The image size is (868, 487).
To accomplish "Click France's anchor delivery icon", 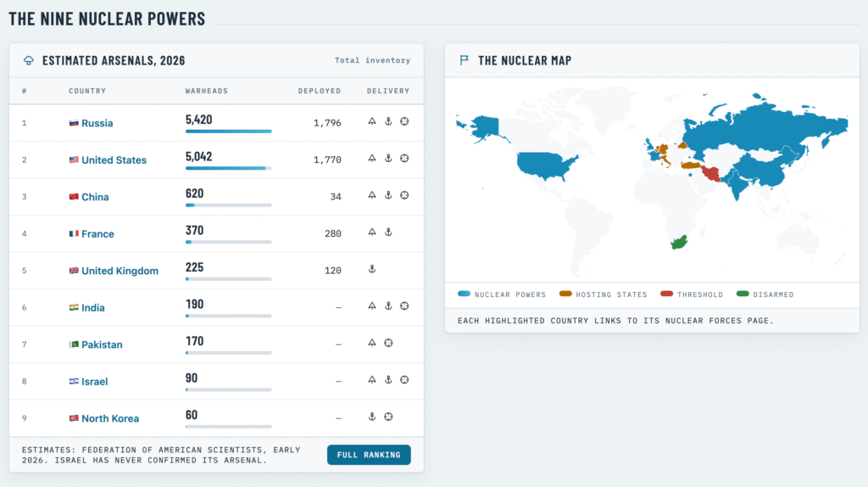I will pos(388,232).
